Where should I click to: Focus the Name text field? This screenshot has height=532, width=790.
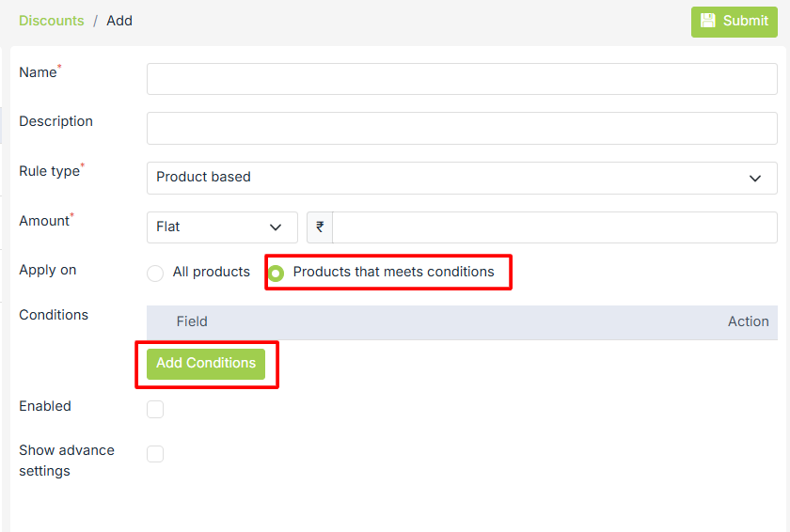[461, 79]
